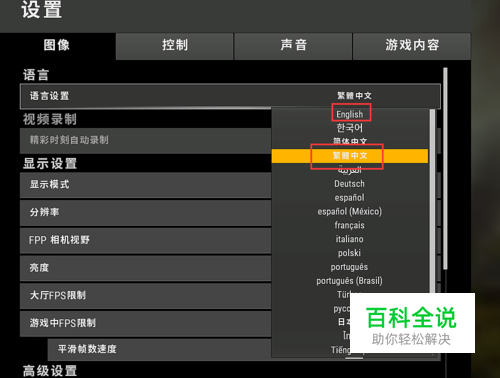This screenshot has width=500, height=378.
Task: Choose 简体中文 in the language list
Action: (x=350, y=141)
